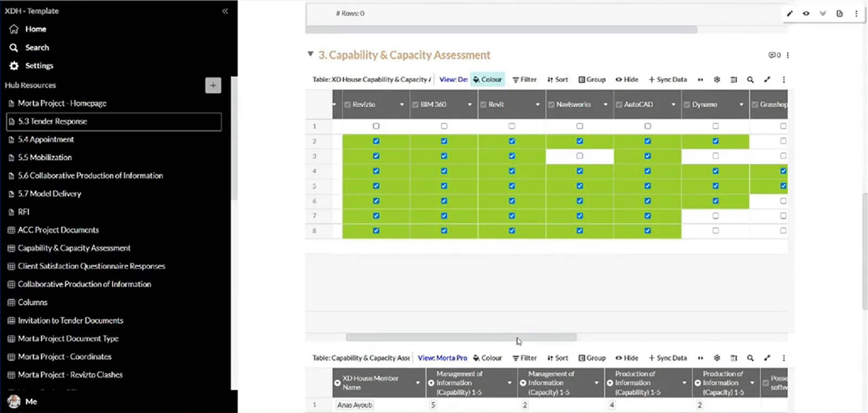Open the Revit column dropdown arrow
The height and width of the screenshot is (413, 868).
pyautogui.click(x=538, y=105)
